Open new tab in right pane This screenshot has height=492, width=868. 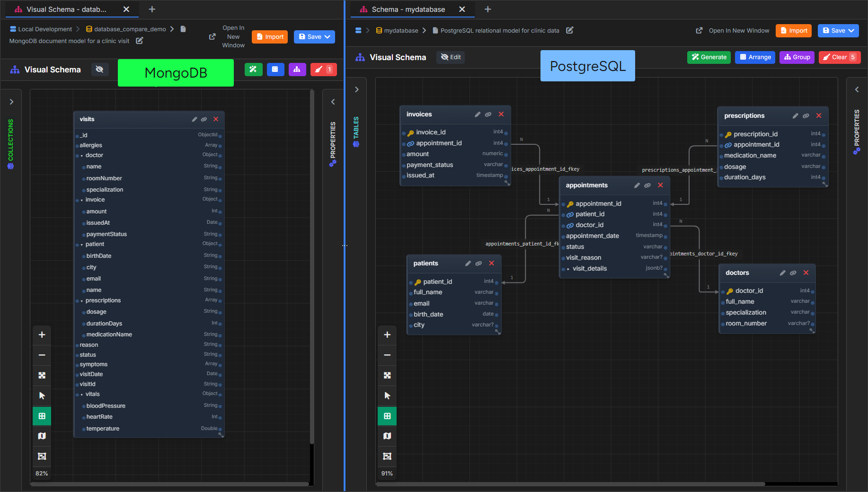[x=488, y=9]
